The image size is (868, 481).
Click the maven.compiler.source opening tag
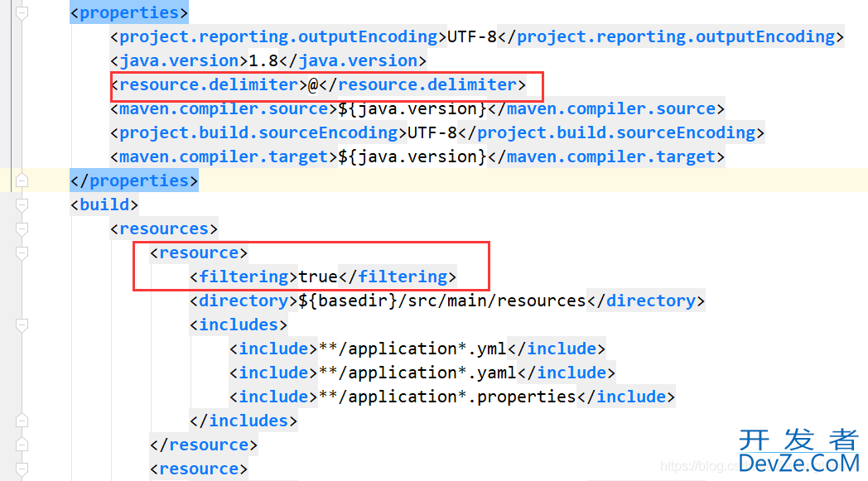(224, 109)
